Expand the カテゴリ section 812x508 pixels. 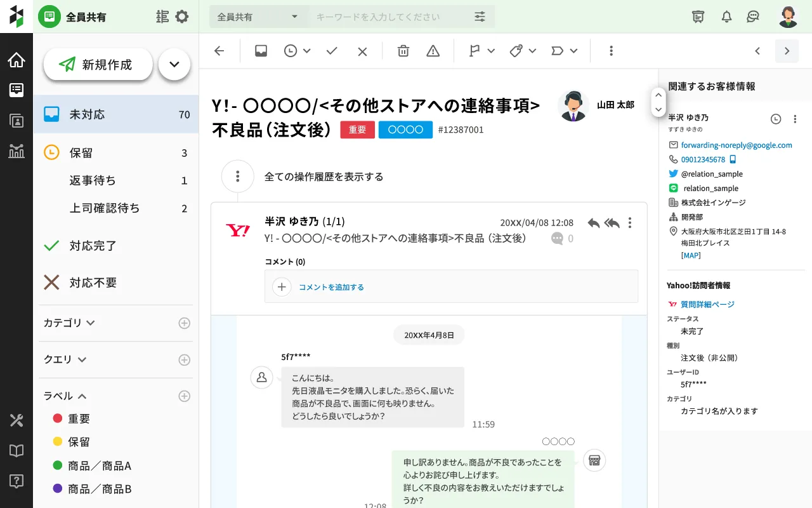click(x=69, y=323)
